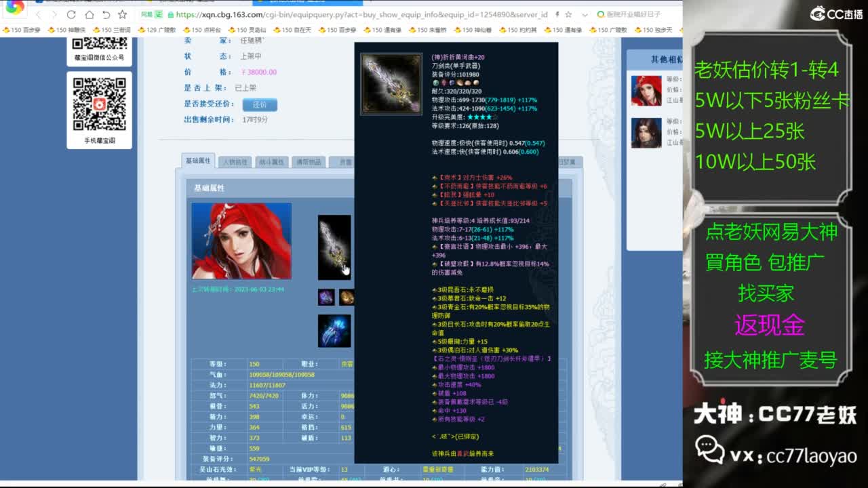Click the blue glove equipment icon
The height and width of the screenshot is (488, 868).
334,331
